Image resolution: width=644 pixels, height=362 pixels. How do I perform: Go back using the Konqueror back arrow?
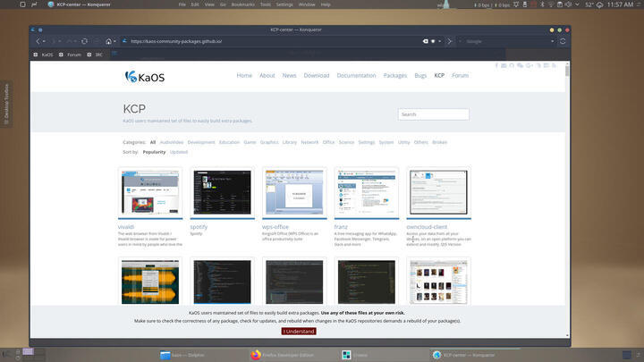[38, 41]
